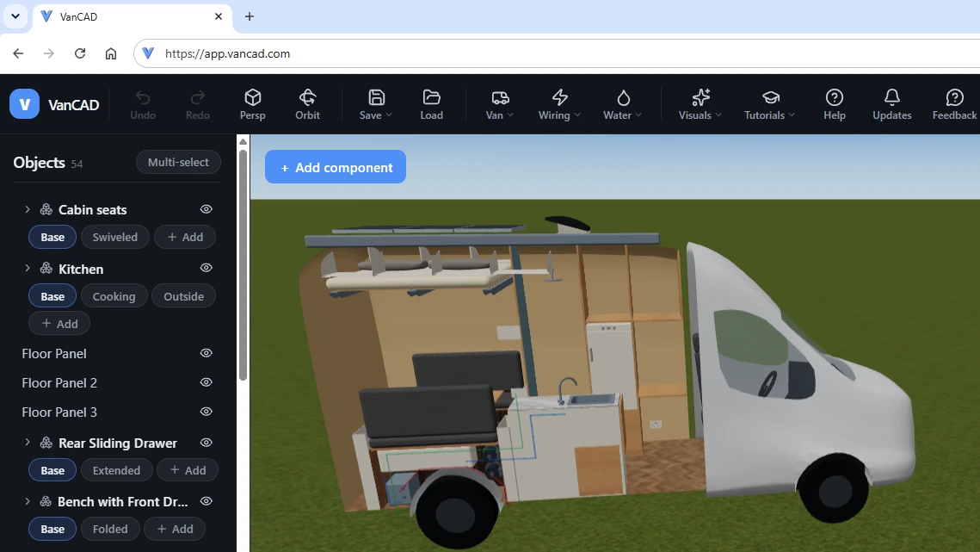The height and width of the screenshot is (552, 980).
Task: Select Extended state for Rear Sliding Drawer
Action: point(116,470)
